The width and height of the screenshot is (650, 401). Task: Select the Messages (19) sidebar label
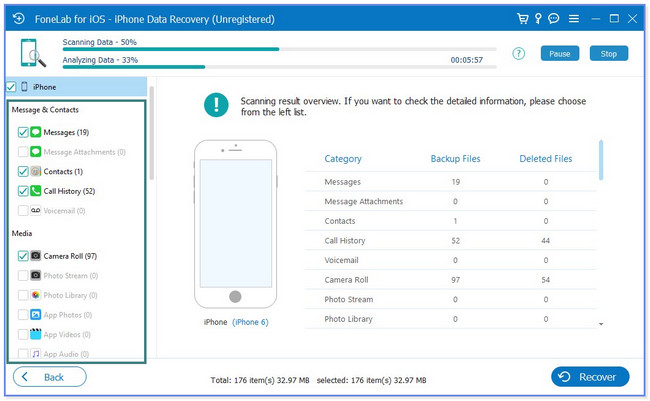66,132
